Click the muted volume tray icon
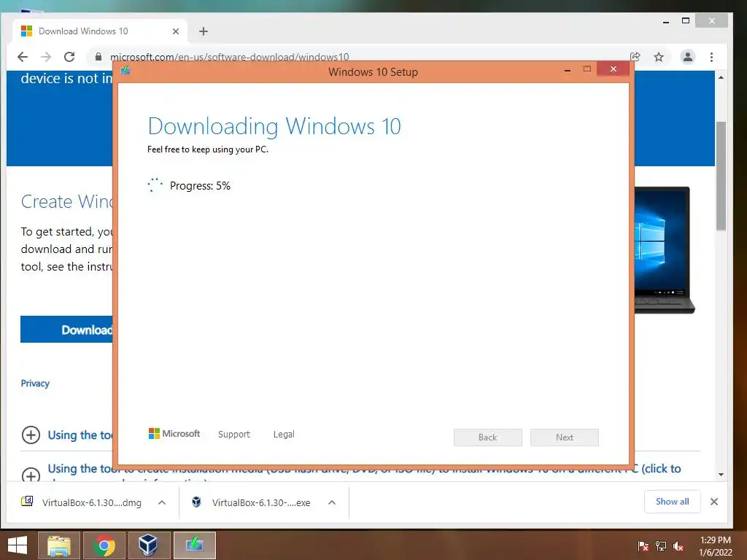 tap(678, 545)
